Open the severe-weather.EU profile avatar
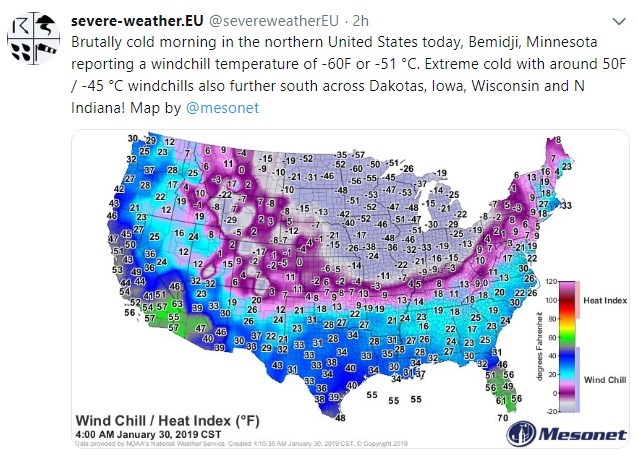Image resolution: width=638 pixels, height=457 pixels. pos(33,38)
